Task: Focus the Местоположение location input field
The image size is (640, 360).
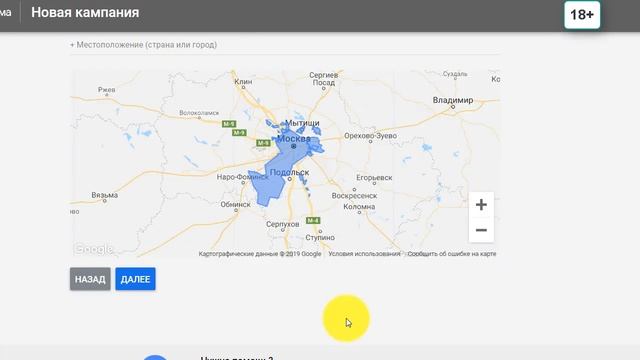Action: (285, 45)
